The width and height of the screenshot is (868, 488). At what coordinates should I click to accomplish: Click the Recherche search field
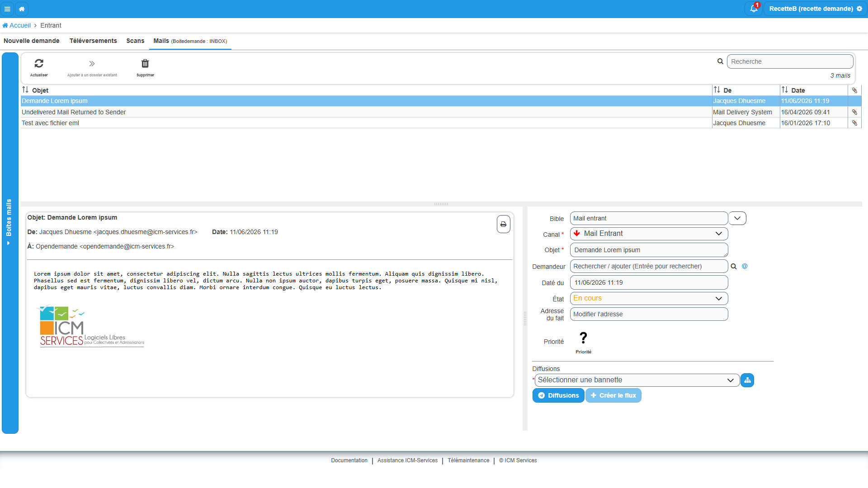tap(790, 61)
